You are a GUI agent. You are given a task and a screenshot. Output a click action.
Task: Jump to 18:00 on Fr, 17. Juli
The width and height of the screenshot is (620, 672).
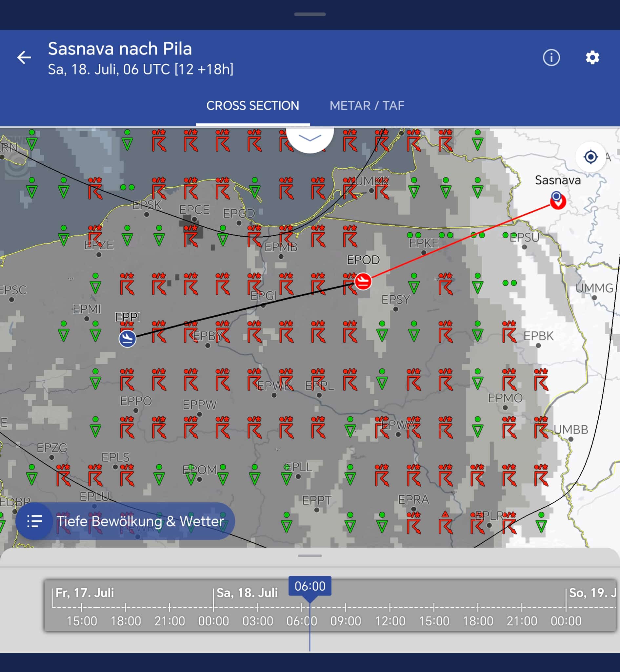click(x=126, y=621)
